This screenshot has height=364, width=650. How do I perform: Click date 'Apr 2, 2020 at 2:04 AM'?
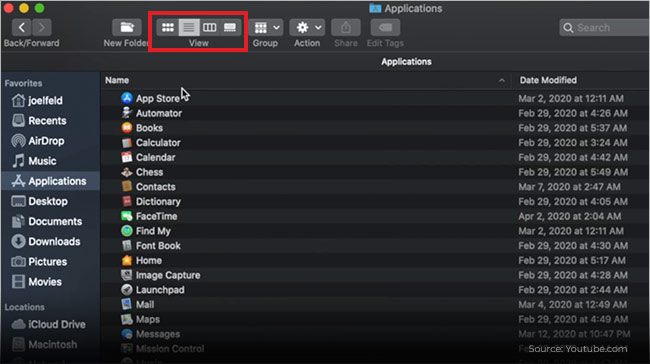pyautogui.click(x=570, y=216)
